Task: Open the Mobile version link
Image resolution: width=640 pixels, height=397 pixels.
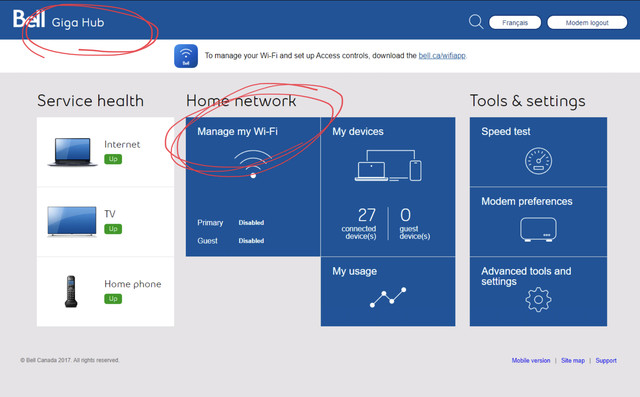Action: pyautogui.click(x=531, y=360)
